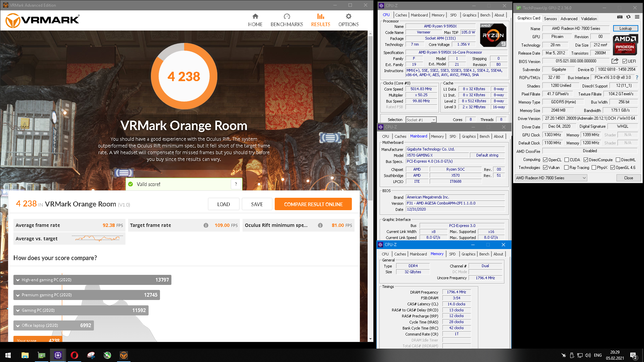Open the green X taskbar app
The width and height of the screenshot is (644, 362).
[107, 355]
